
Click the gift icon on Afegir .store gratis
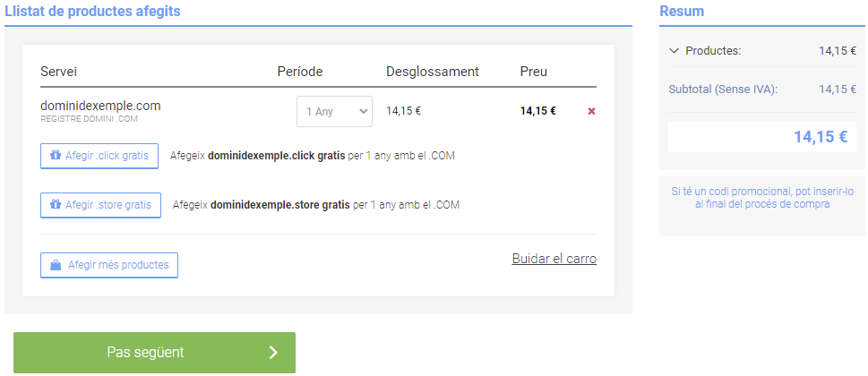pyautogui.click(x=56, y=204)
